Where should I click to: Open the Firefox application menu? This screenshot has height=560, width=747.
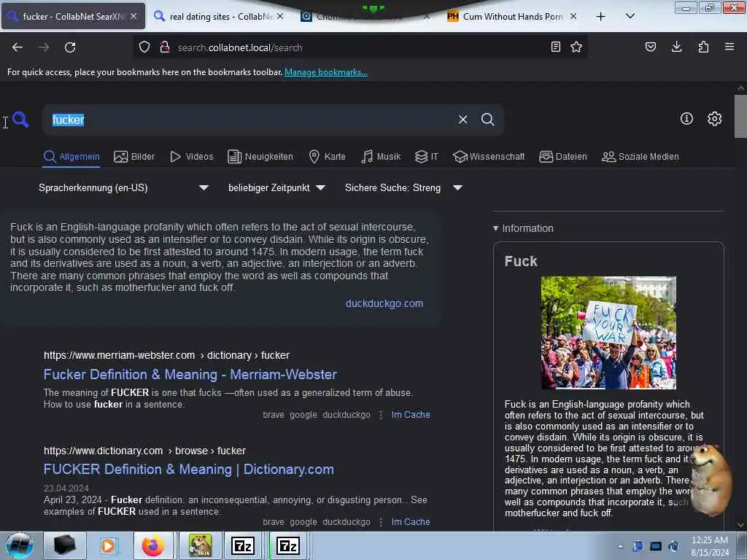tap(729, 47)
